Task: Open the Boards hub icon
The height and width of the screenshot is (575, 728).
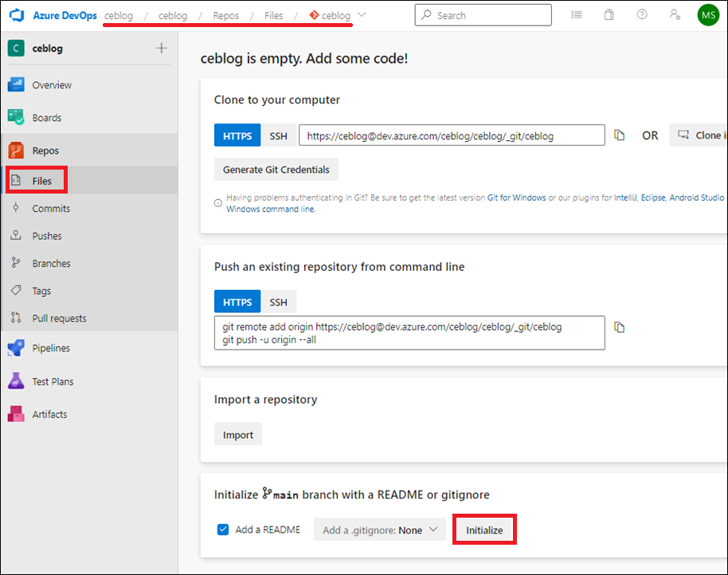Action: (x=16, y=117)
